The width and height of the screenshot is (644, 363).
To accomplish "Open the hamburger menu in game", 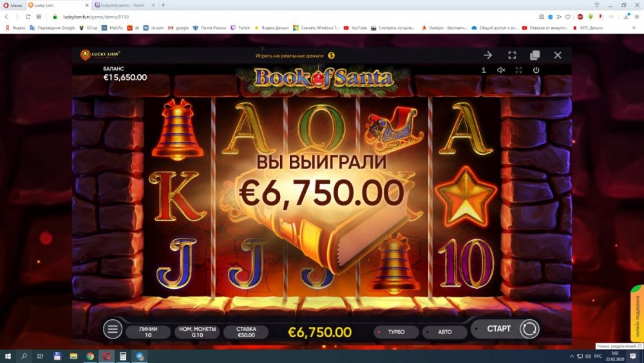I will [113, 329].
